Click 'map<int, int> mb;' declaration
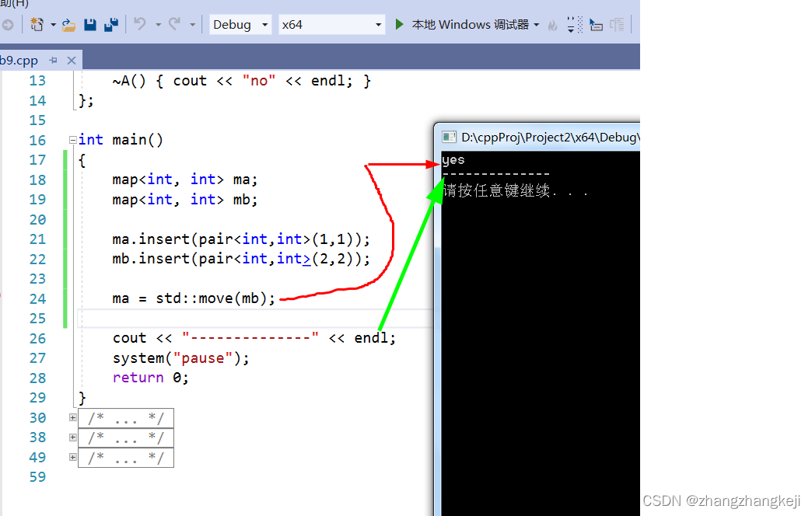Viewport: 812px width, 516px height. 185,199
